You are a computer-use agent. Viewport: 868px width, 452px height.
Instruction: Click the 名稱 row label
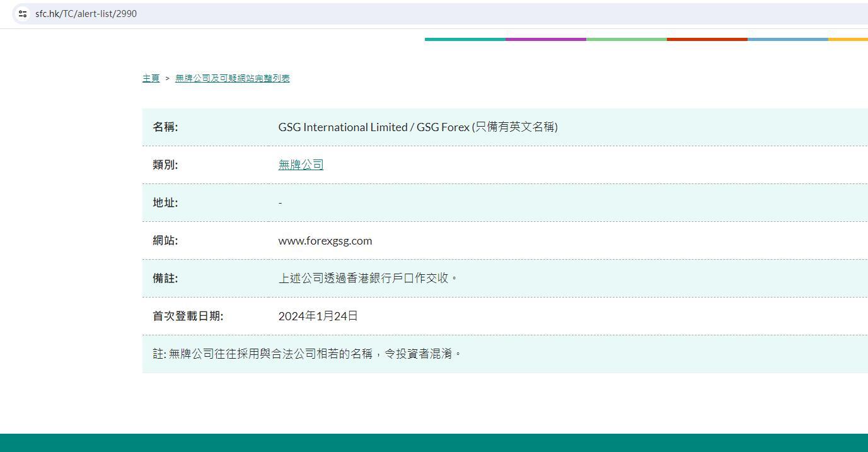165,127
